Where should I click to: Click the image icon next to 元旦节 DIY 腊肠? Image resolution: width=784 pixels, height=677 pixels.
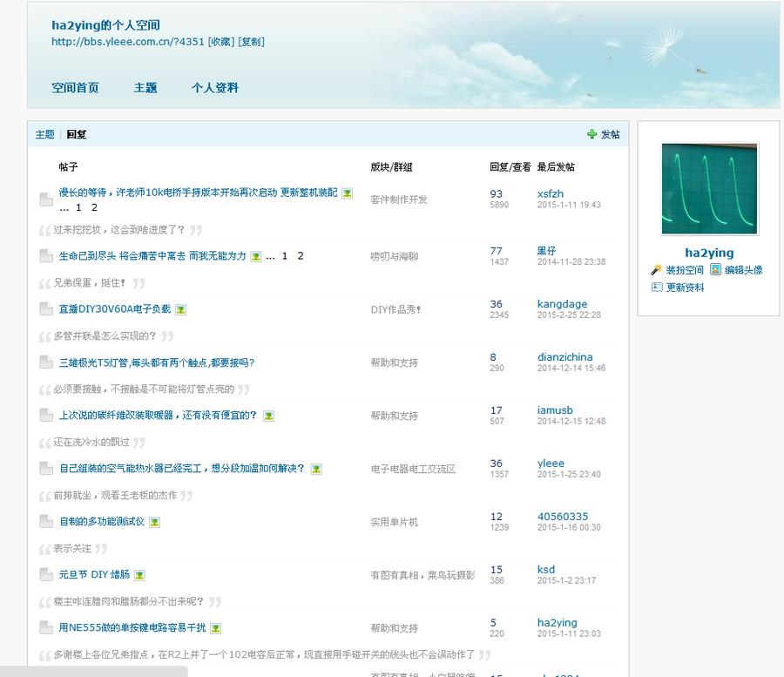139,575
